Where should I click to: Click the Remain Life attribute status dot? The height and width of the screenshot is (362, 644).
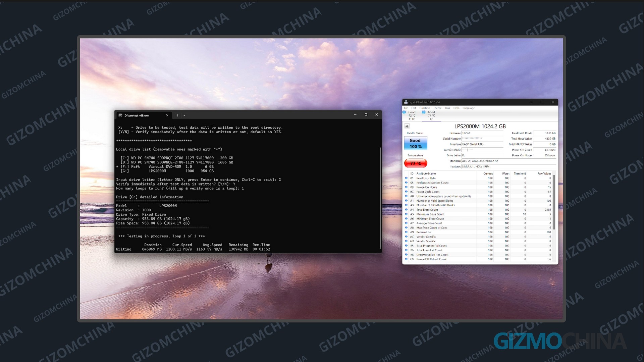point(406,232)
